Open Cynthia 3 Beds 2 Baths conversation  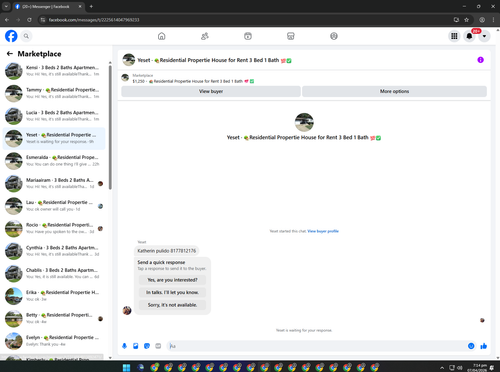54,251
